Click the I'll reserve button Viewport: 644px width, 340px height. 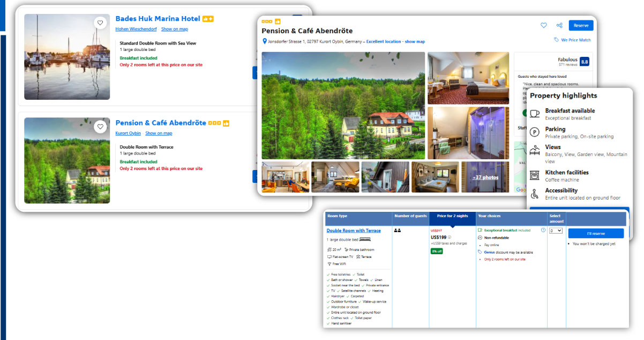click(x=596, y=233)
